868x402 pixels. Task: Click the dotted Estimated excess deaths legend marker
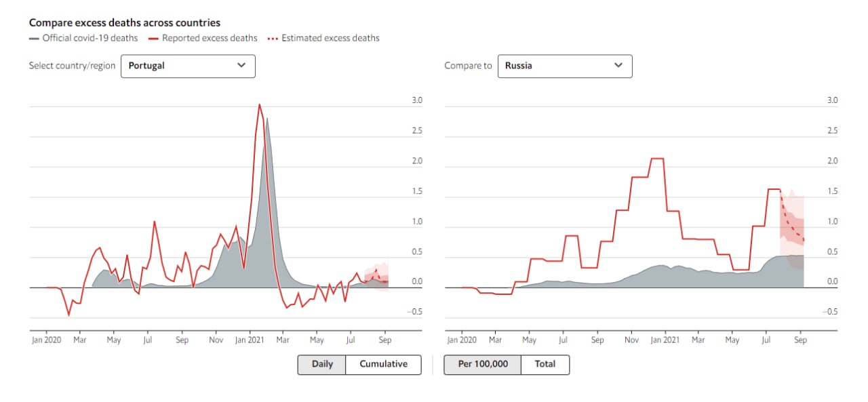pos(273,38)
